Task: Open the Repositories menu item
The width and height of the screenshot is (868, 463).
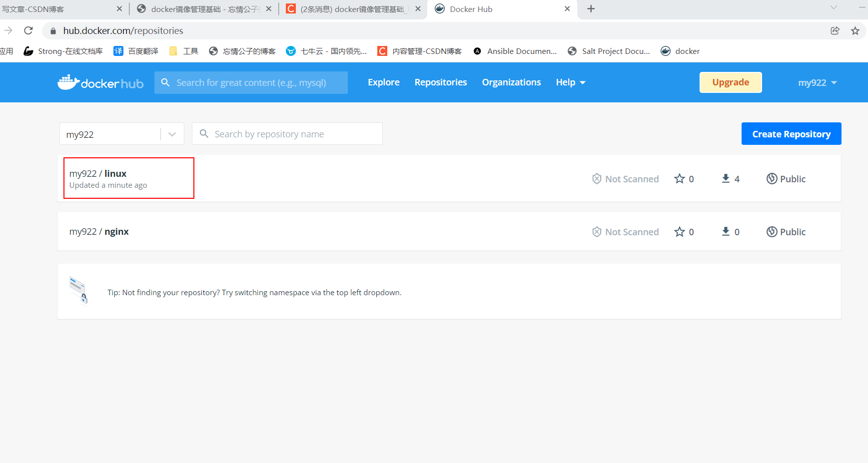Action: [441, 82]
